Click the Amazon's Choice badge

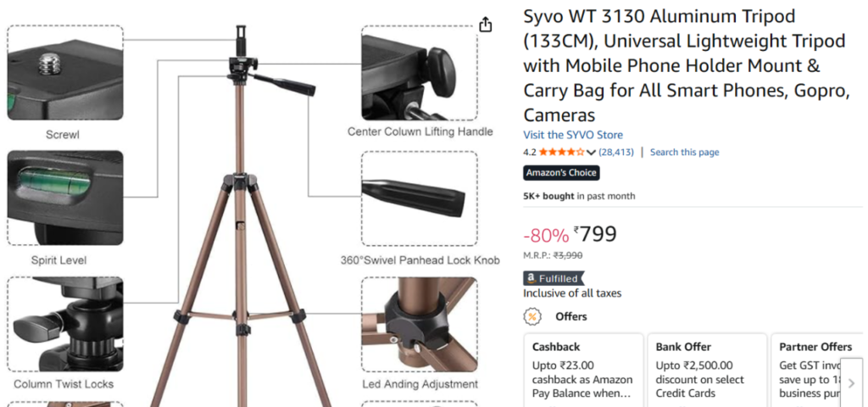(x=561, y=173)
